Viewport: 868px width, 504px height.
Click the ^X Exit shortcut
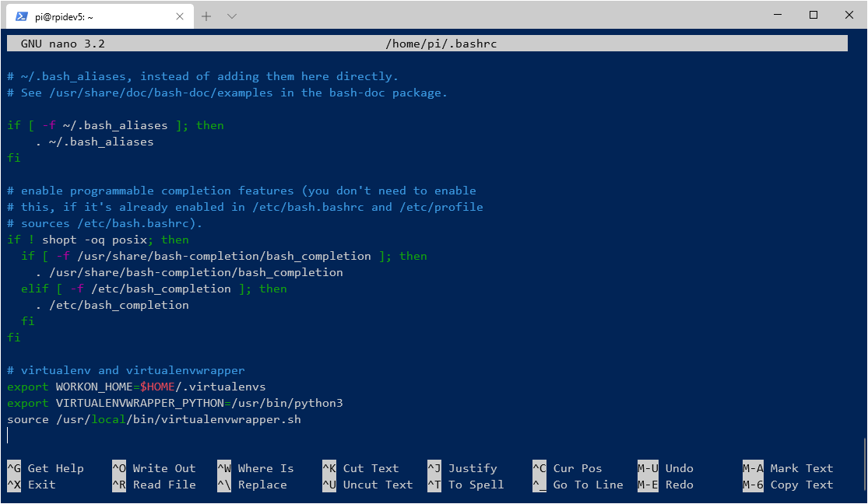(31, 485)
